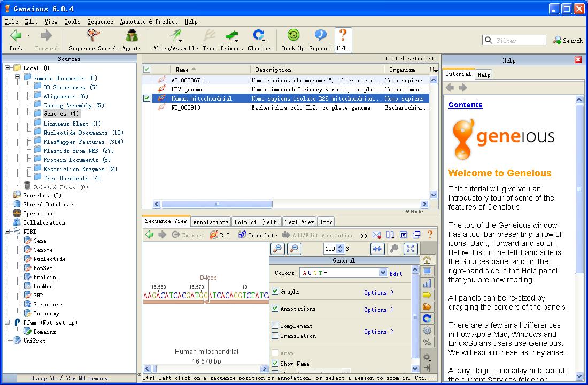Collapse the Sample Documents tree node
588x385 pixels.
(17, 77)
